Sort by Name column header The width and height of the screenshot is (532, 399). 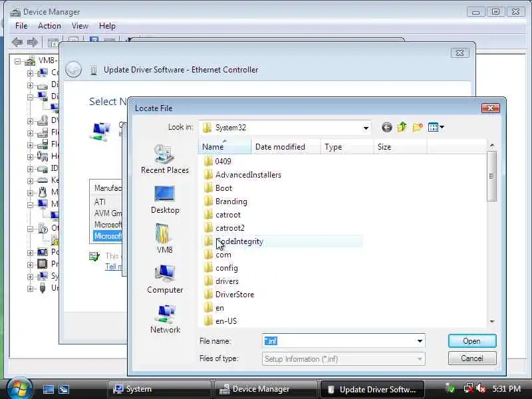225,146
